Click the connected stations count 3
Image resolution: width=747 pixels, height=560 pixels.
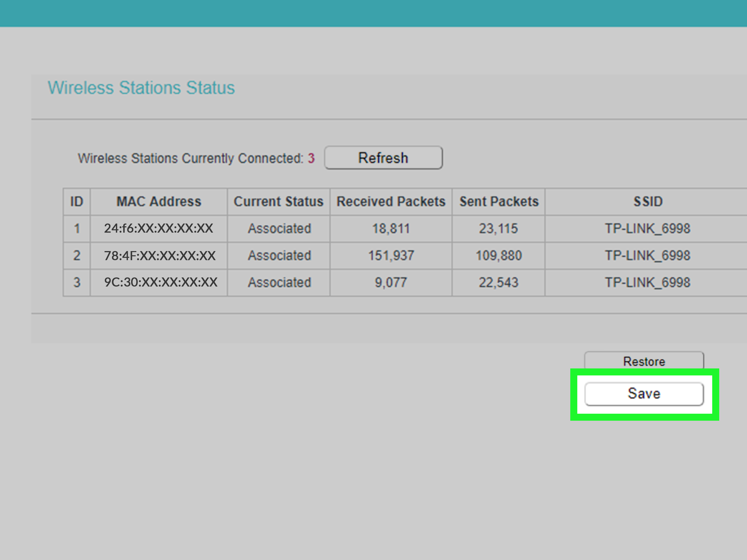pyautogui.click(x=311, y=158)
